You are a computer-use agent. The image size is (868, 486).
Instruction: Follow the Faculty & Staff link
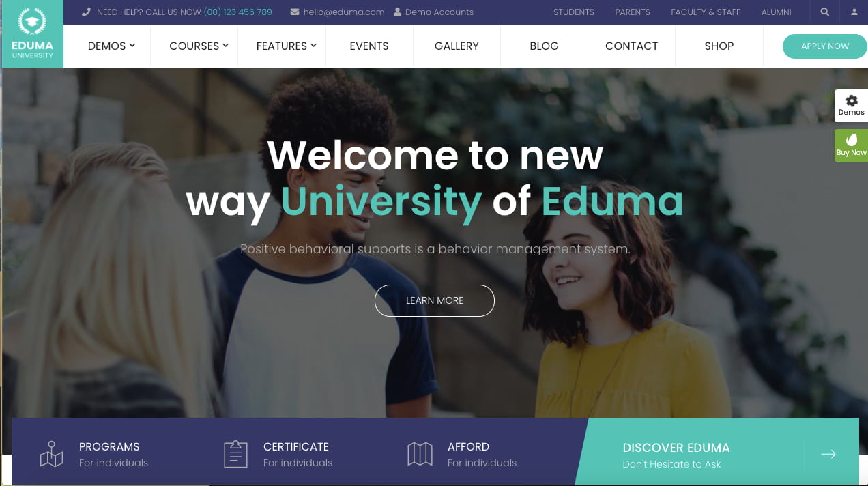point(706,12)
